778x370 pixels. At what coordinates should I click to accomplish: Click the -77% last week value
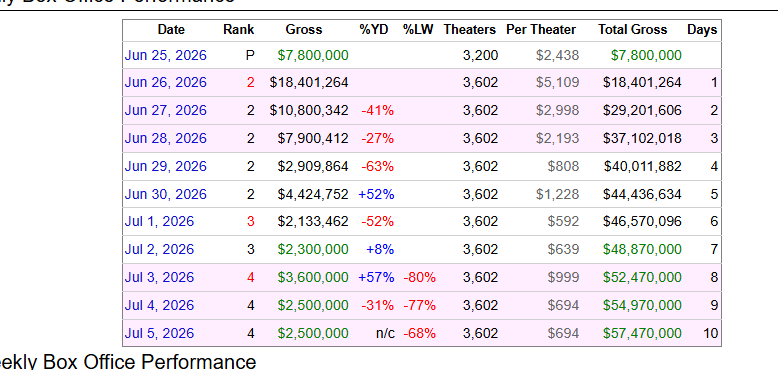tap(420, 305)
